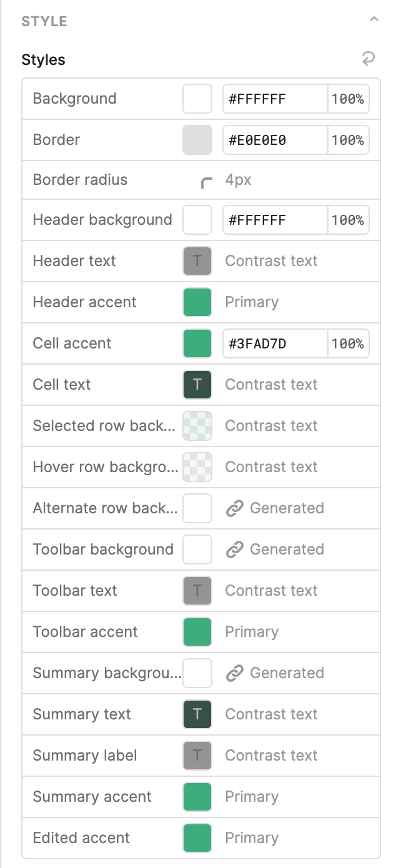Screen dimensions: 401x868
Task: Click the Border radius corner icon
Action: (207, 181)
